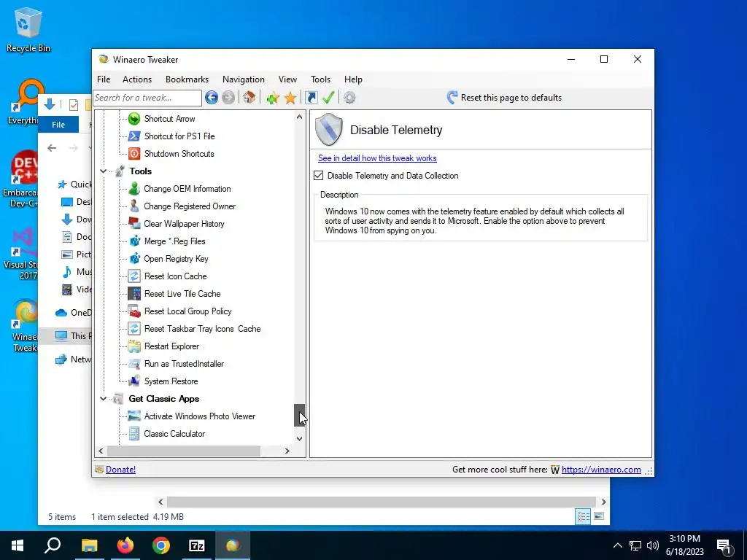Viewport: 747px width, 560px height.
Task: Click the green checkmark toolbar icon
Action: coord(328,98)
